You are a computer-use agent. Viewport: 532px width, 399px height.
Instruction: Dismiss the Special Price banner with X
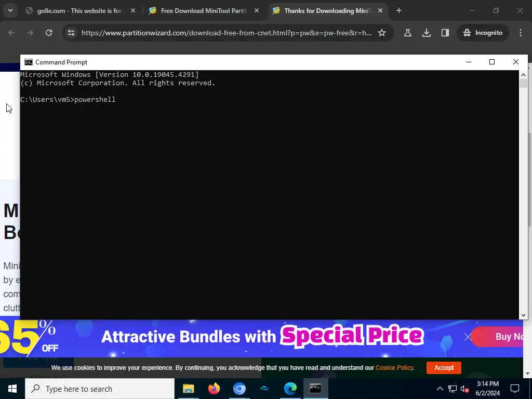pyautogui.click(x=468, y=337)
